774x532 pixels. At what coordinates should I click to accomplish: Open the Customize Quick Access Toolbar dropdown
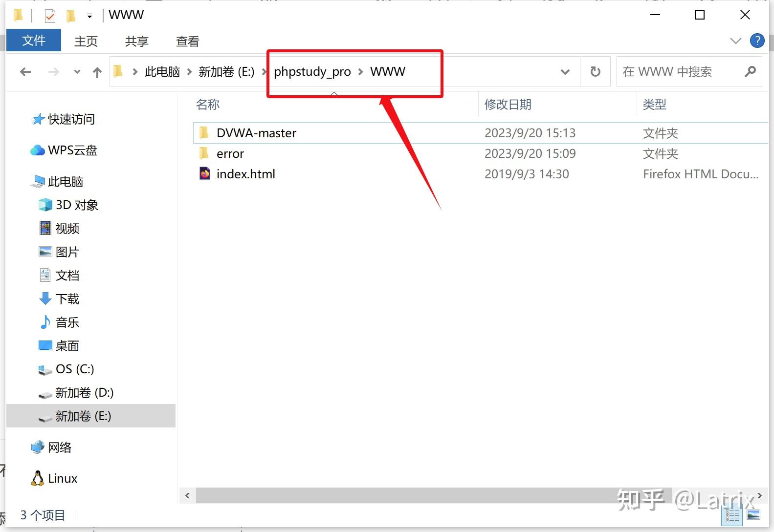click(x=89, y=16)
